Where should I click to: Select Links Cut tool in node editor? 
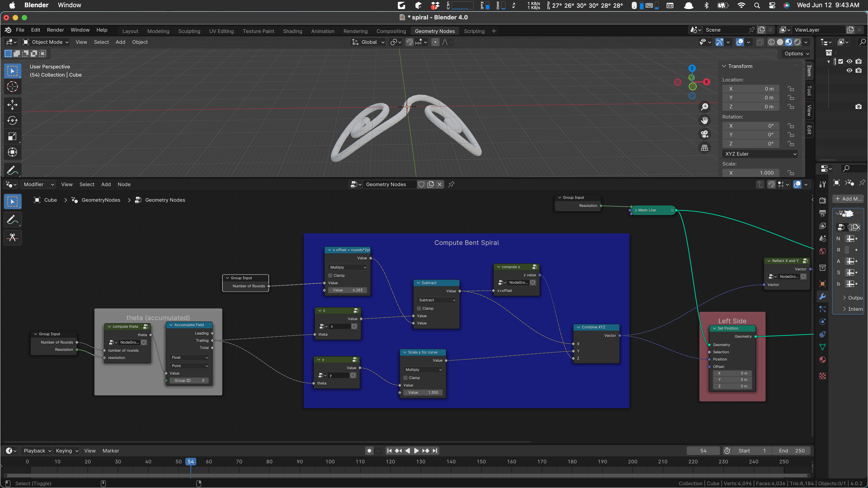coord(12,237)
